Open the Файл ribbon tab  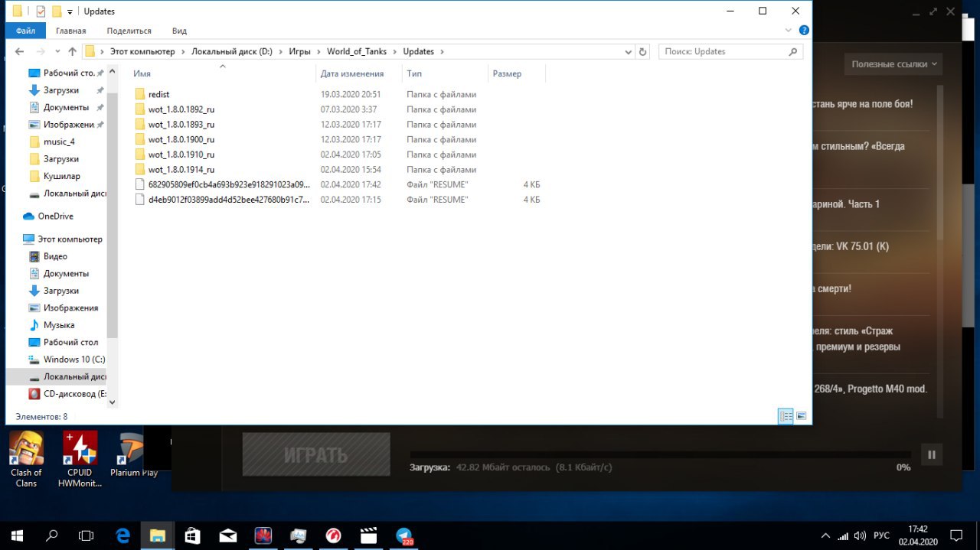click(x=25, y=31)
